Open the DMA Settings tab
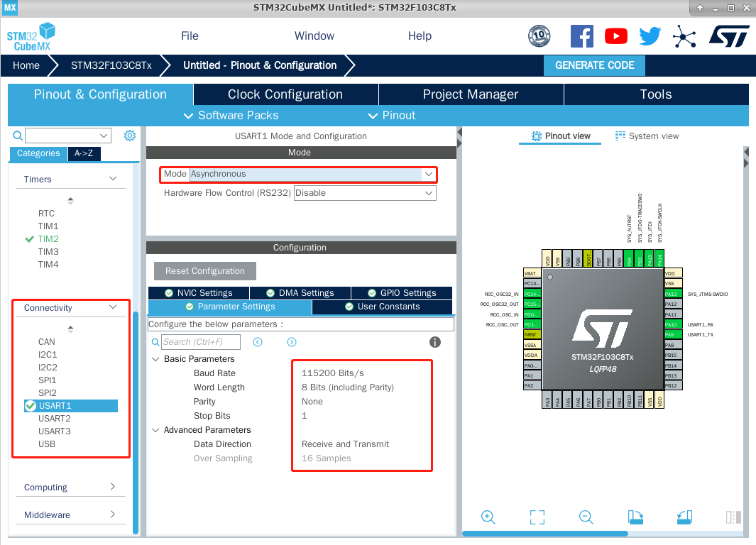 coord(300,293)
